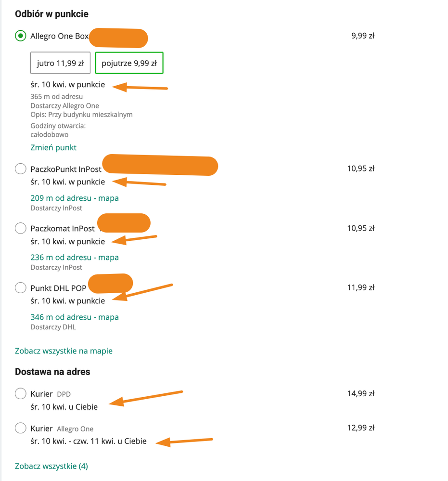This screenshot has height=481, width=448.
Task: Click the 'Godziny otwarcia' opening hours text
Action: (58, 126)
